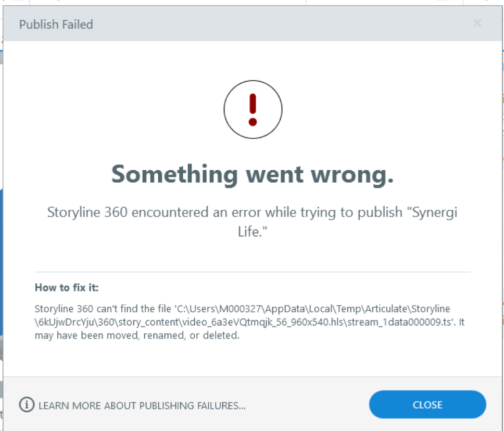Open Learn More About Publishing Failures link
504x431 pixels.
(142, 405)
